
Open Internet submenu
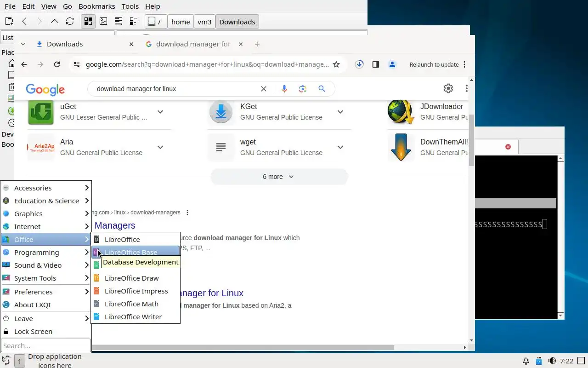[x=46, y=226]
